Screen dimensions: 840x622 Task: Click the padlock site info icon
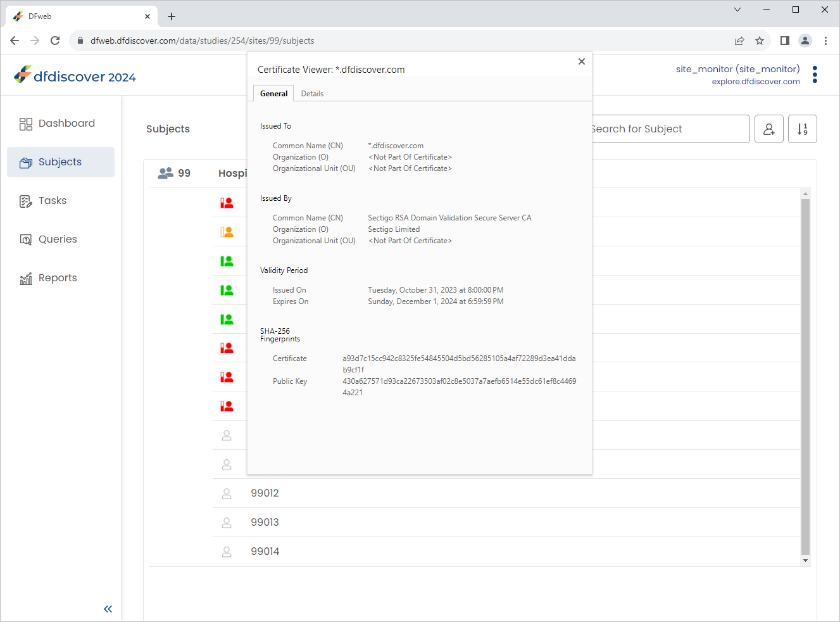coord(80,41)
